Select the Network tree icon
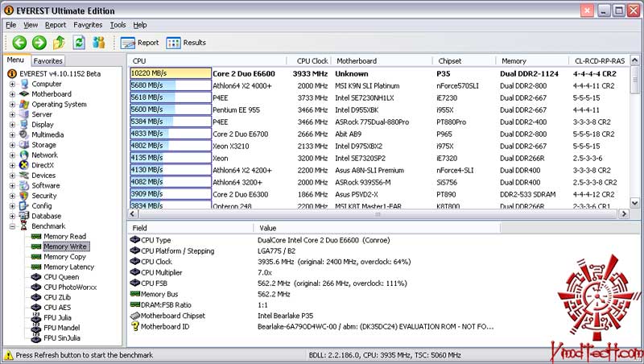This screenshot has height=364, width=644. point(24,155)
